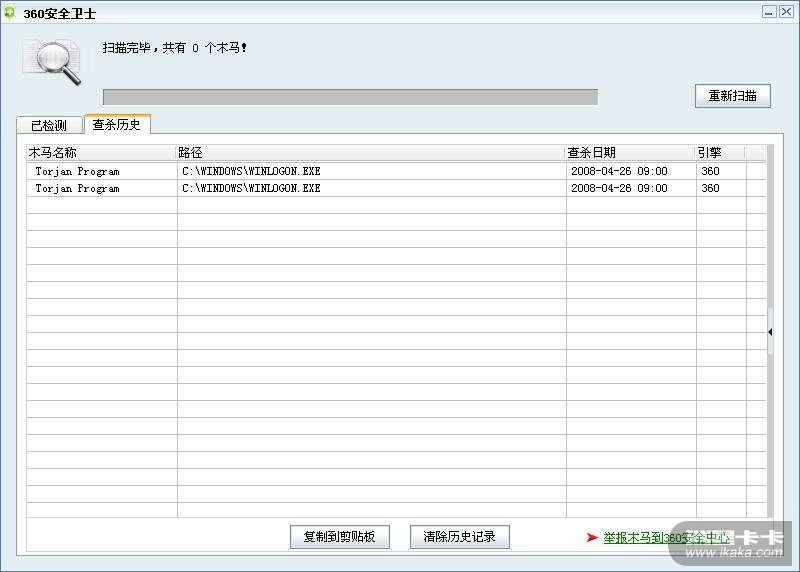Click 复制到剪贴板 button
This screenshot has height=572, width=800.
tap(340, 537)
